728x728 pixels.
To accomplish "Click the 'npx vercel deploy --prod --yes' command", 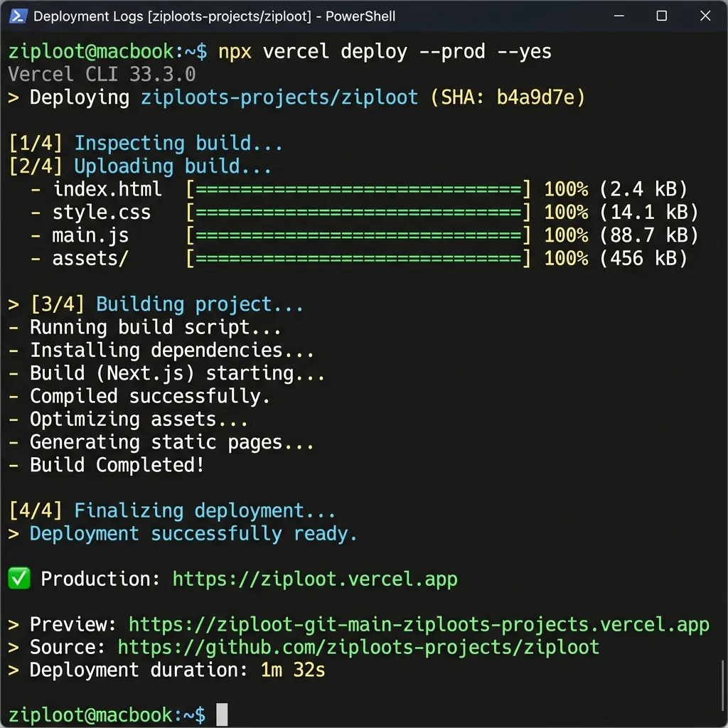I will 385,51.
